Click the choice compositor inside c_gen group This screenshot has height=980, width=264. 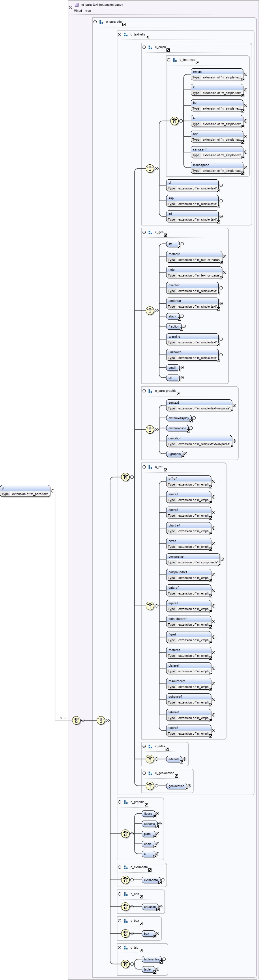(150, 311)
